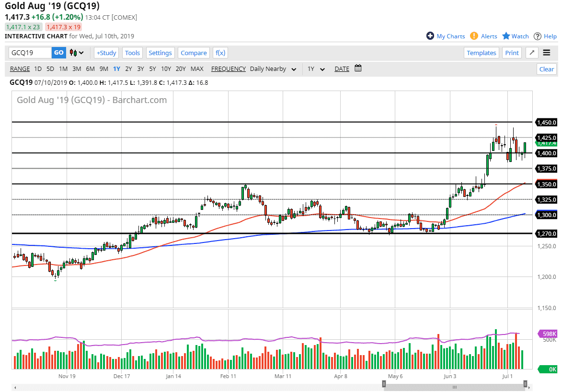562x392 pixels.
Task: Select the MAX range option
Action: (197, 69)
